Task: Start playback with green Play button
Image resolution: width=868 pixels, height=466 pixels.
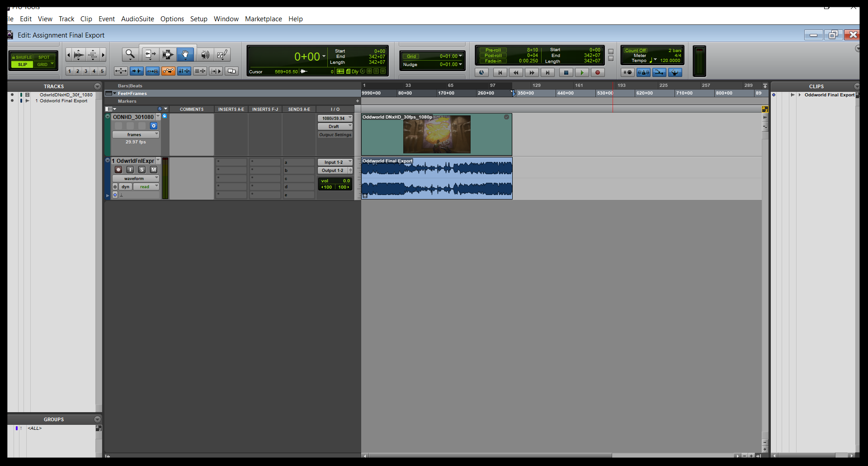Action: click(x=582, y=72)
